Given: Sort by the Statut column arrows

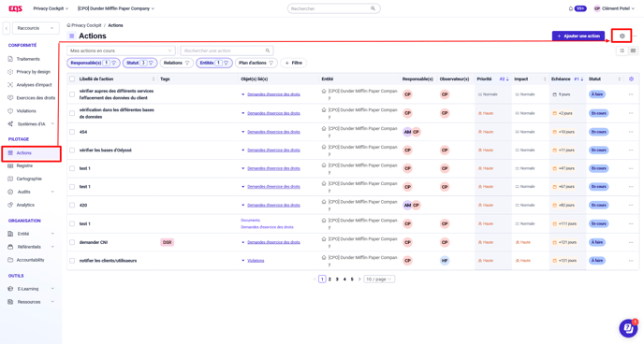Looking at the screenshot, I should click(x=620, y=79).
